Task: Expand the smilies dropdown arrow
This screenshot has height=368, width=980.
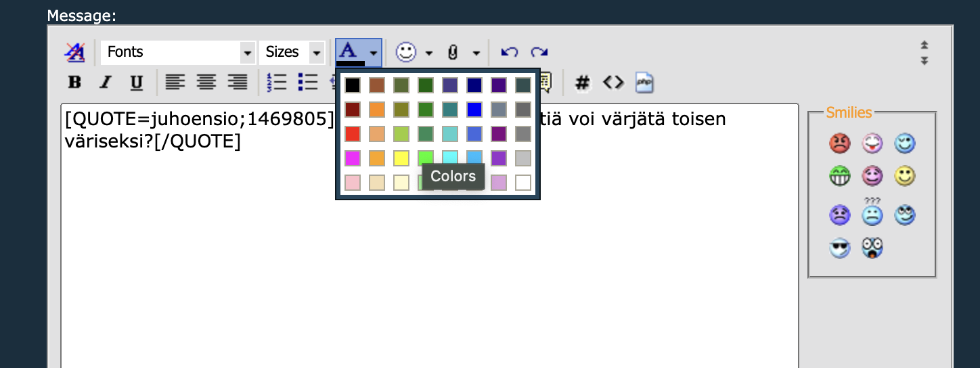Action: pos(428,52)
